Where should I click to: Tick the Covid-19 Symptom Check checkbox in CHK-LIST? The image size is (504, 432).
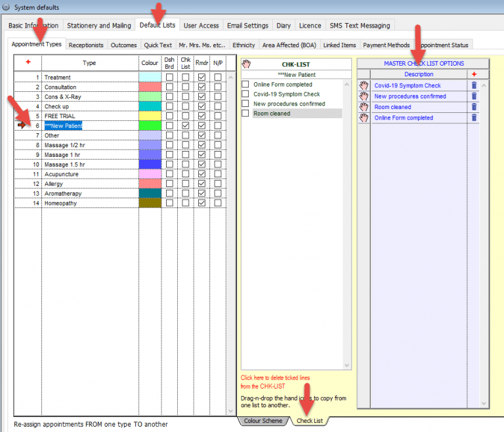[245, 94]
